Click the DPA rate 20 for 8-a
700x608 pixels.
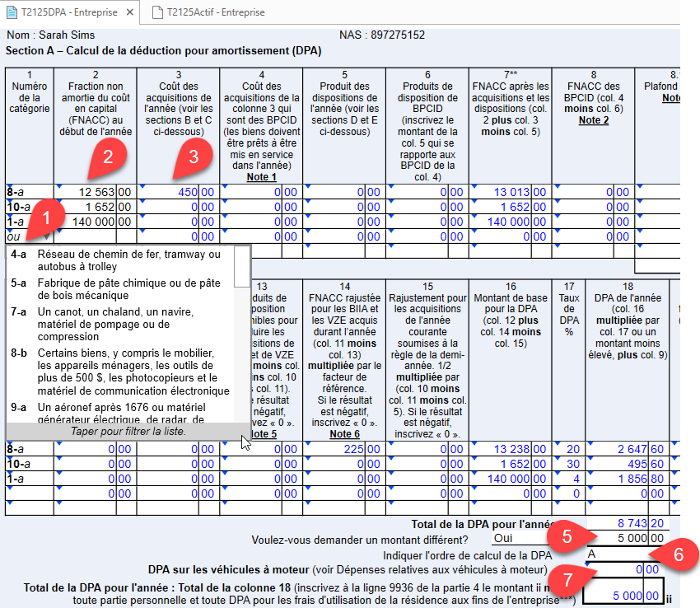point(569,449)
